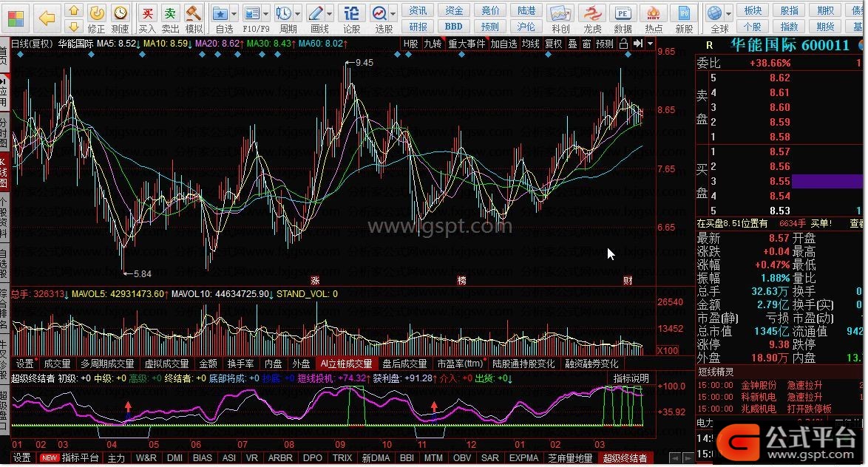
Task: Open the 卖出 sell icon
Action: click(x=171, y=13)
